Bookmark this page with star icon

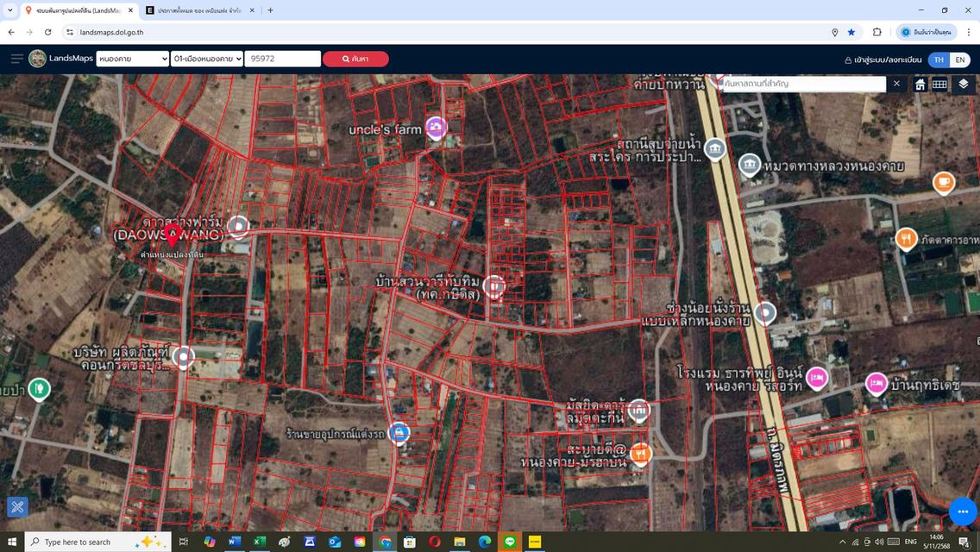click(x=851, y=32)
